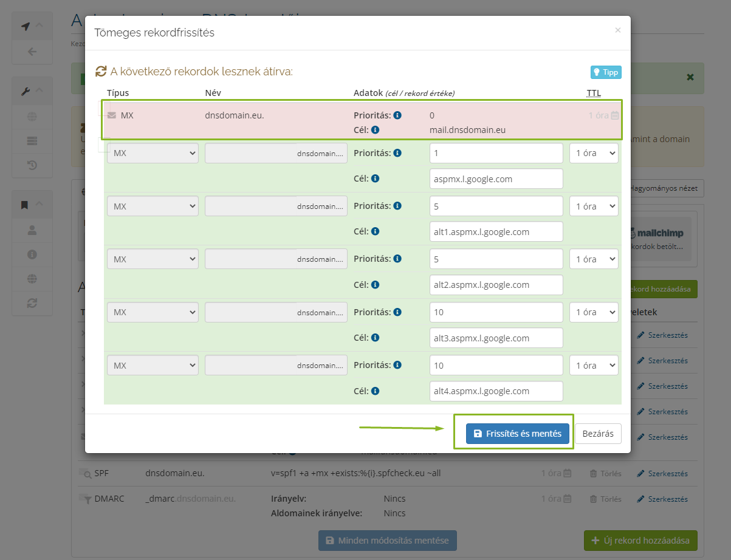
Task: Click the Frissítés és mentés save button
Action: click(517, 434)
